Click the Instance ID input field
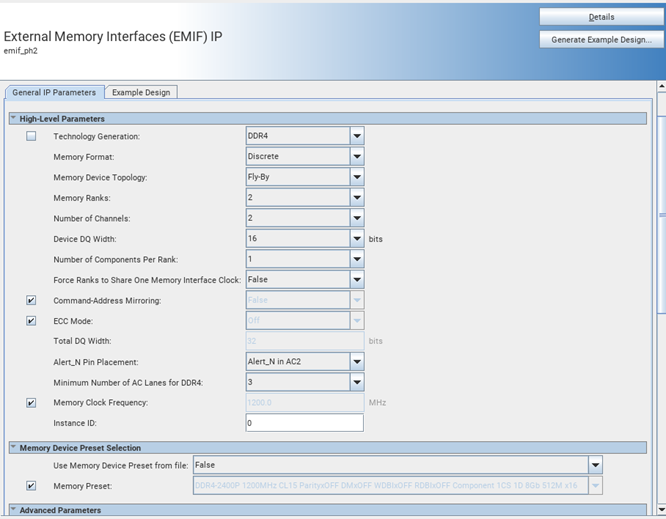The height and width of the screenshot is (519, 666). pos(304,423)
